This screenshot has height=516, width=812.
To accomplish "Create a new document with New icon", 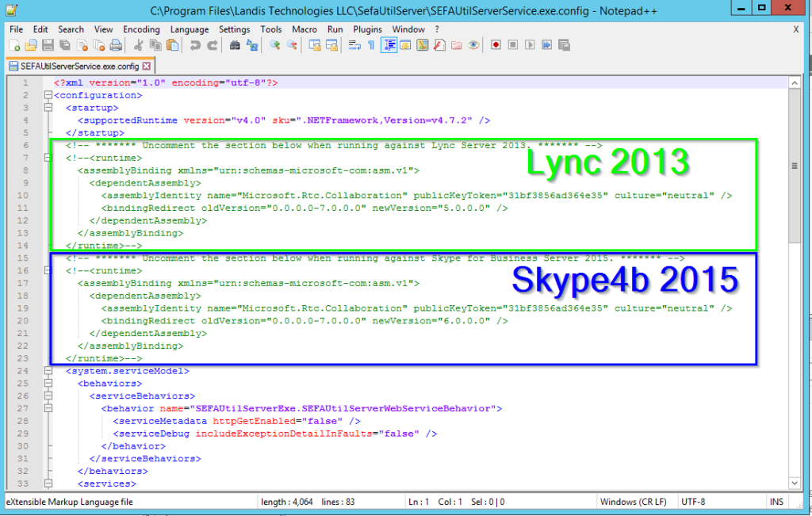I will pos(14,45).
